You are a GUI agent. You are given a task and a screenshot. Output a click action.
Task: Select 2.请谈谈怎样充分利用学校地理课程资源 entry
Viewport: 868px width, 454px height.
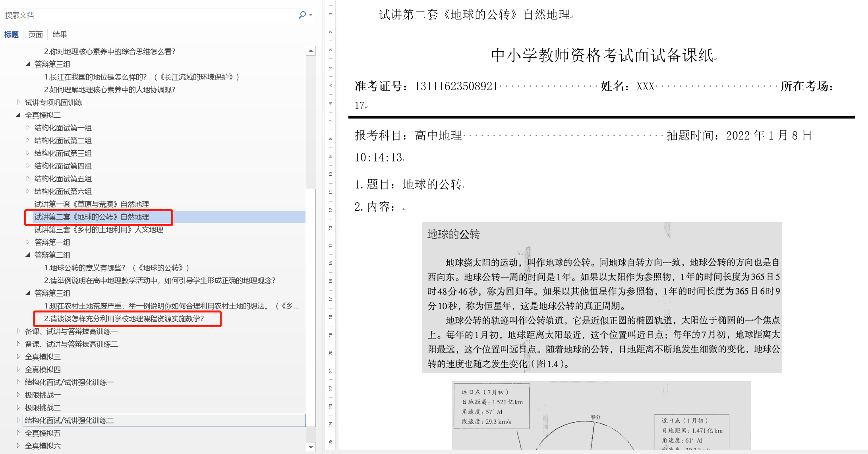click(x=124, y=318)
